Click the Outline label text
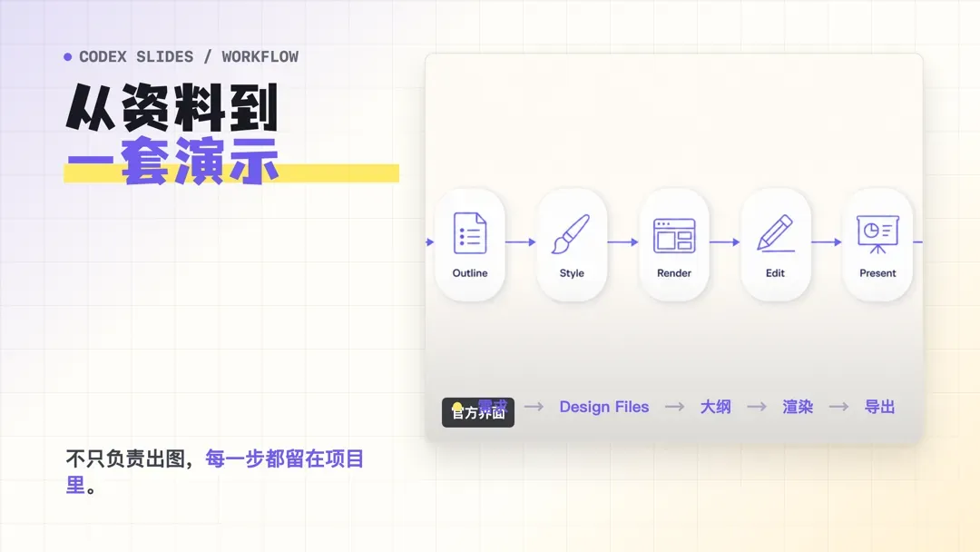980x552 pixels. click(470, 273)
